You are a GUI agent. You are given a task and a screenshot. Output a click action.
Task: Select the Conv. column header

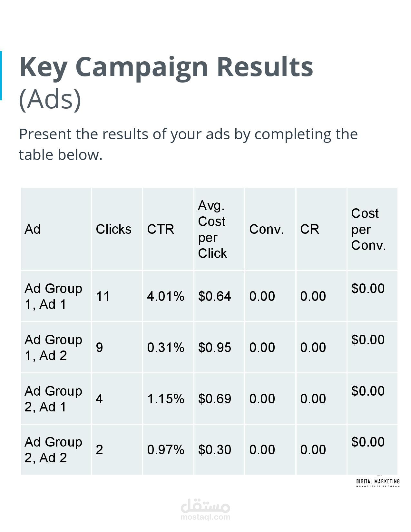266,229
